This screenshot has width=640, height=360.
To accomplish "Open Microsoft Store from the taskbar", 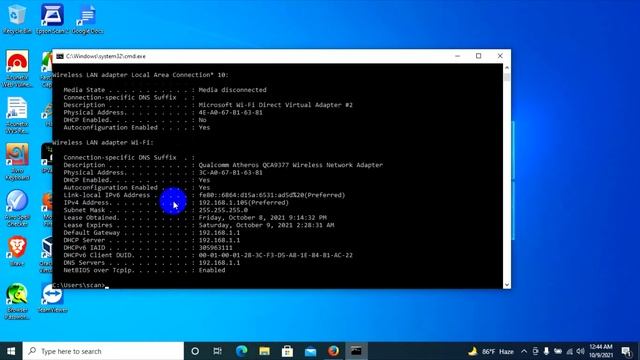I will coord(287,351).
